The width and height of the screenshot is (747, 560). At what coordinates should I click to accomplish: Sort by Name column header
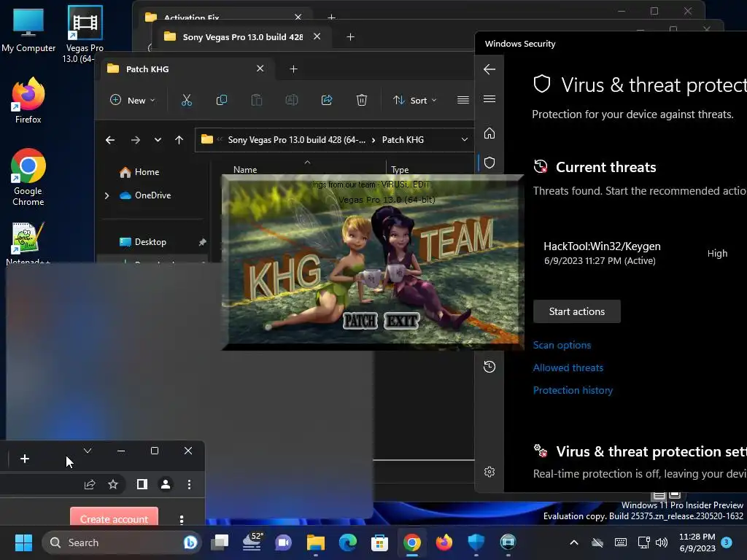point(245,169)
